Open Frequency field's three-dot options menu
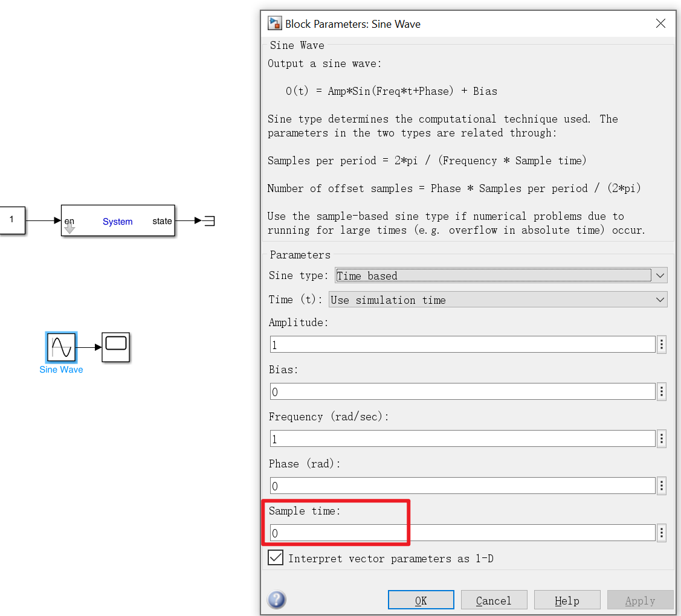Screen dimensions: 681x616 662,438
